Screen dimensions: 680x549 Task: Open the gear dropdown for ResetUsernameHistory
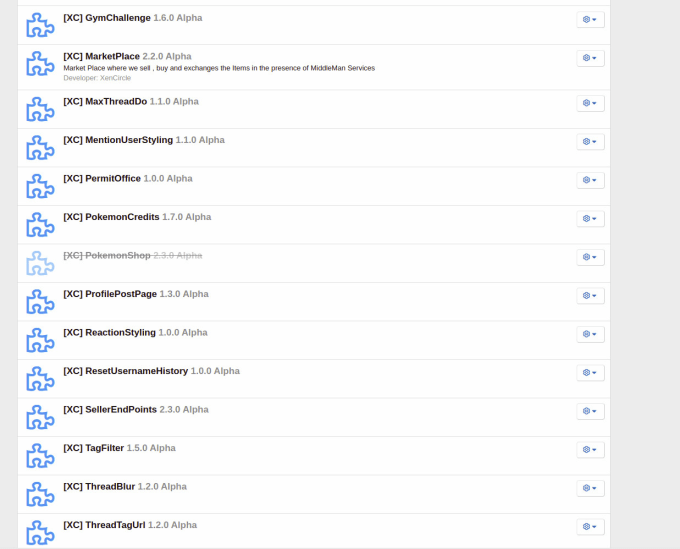click(x=590, y=373)
